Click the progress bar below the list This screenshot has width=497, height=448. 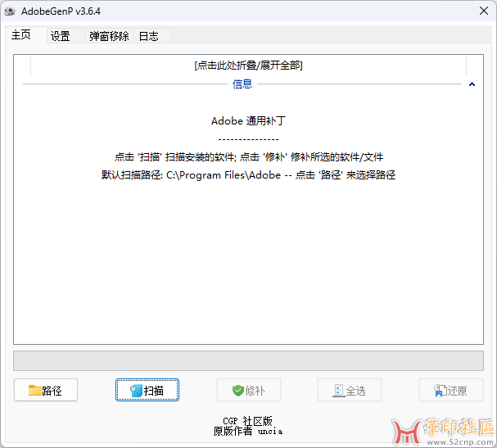point(249,360)
